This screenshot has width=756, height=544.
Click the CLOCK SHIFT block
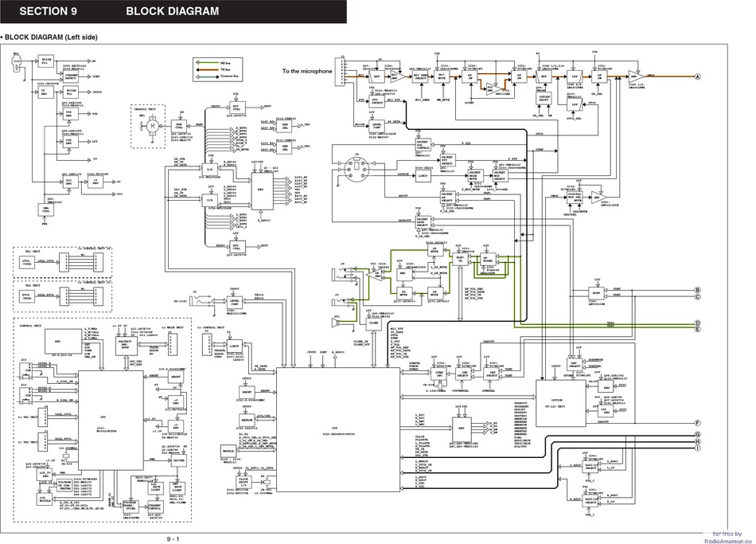click(x=244, y=482)
